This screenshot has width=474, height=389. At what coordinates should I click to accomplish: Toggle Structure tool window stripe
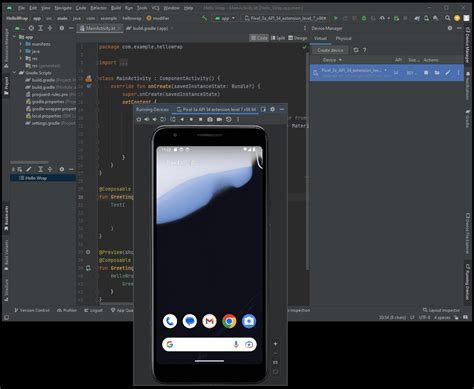click(6, 289)
